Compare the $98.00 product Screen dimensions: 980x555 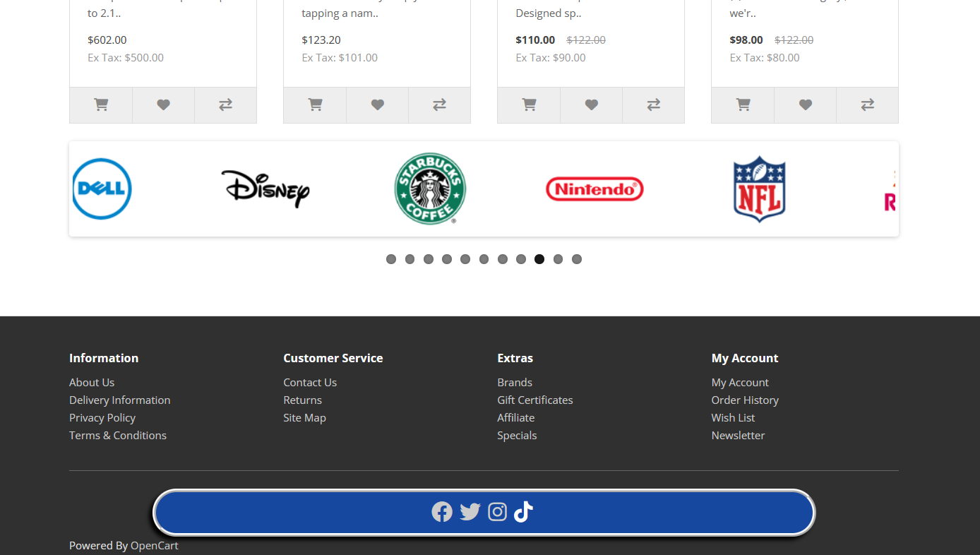point(867,105)
